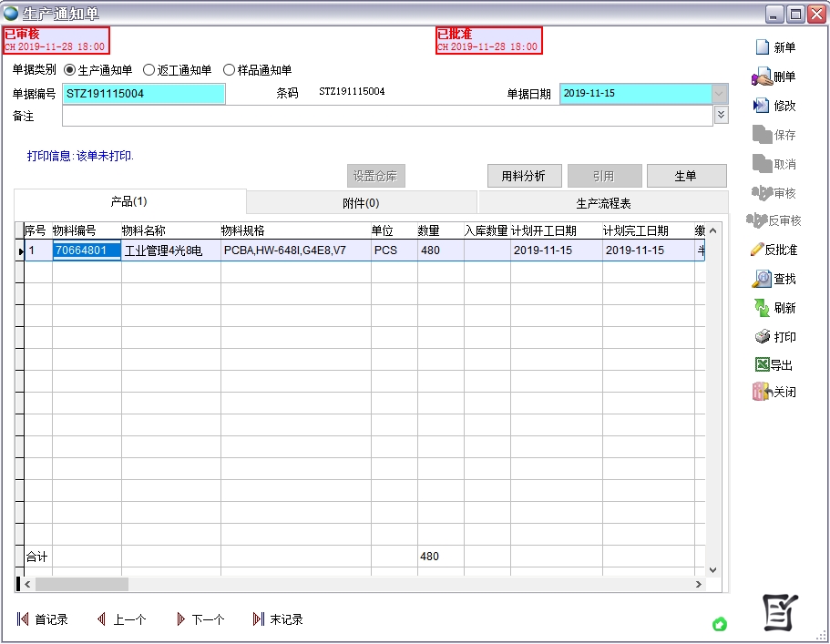Screen dimensions: 830x644
Task: Click the 新单 icon to create new order
Action: click(774, 46)
